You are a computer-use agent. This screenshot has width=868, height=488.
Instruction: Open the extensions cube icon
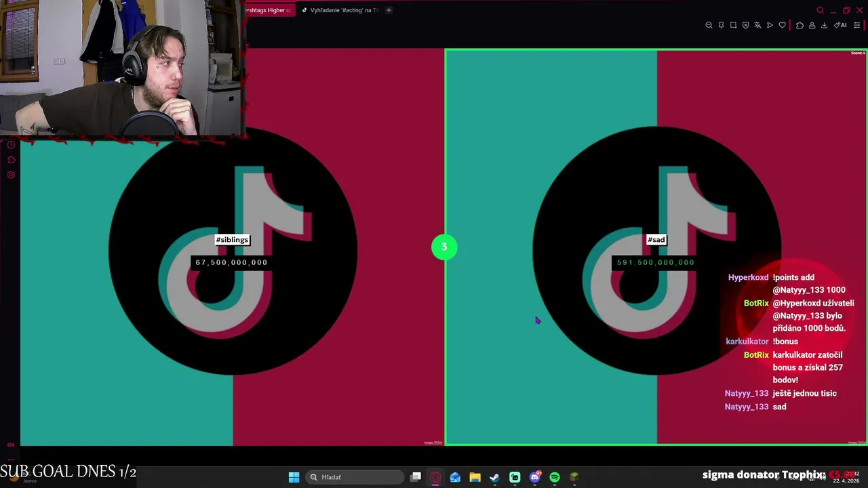pos(800,25)
